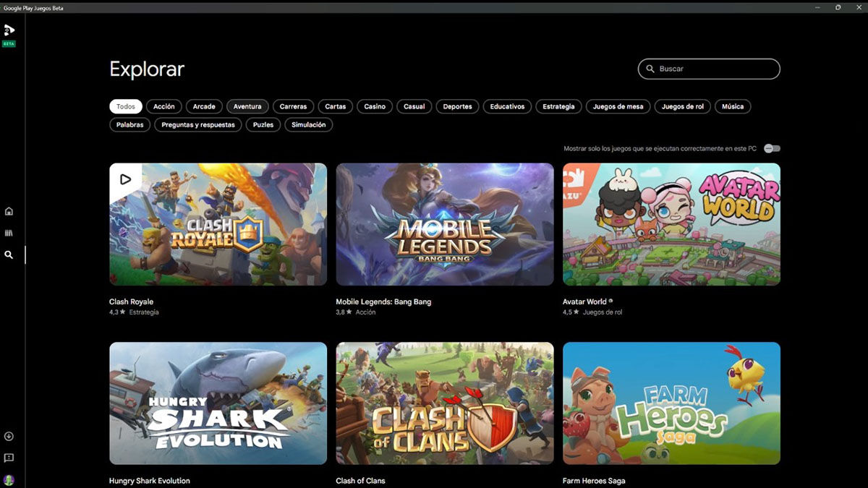Click the Google Play Games logo top left

tap(9, 30)
